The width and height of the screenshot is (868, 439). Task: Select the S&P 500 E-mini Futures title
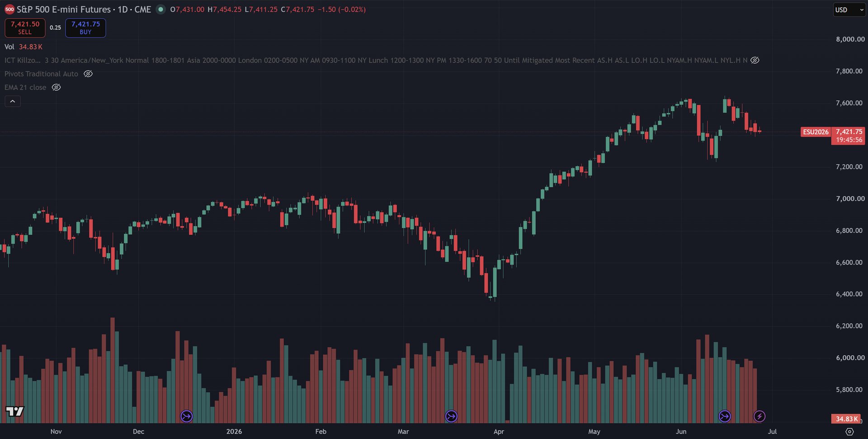click(x=64, y=9)
